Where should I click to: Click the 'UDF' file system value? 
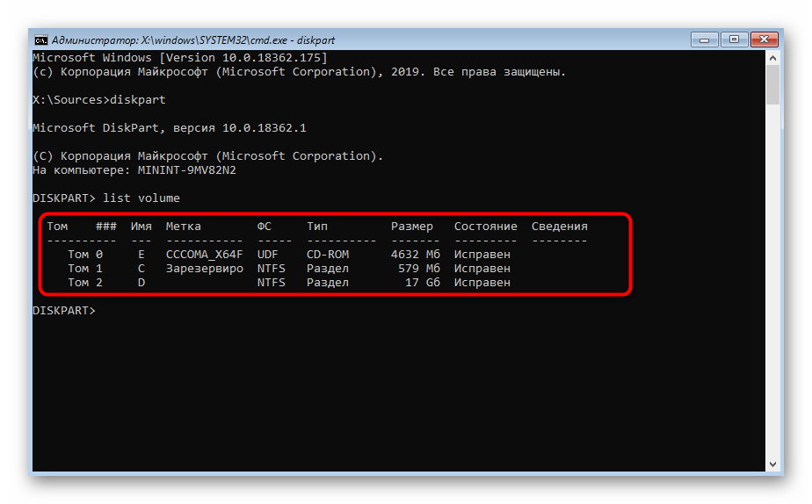268,254
